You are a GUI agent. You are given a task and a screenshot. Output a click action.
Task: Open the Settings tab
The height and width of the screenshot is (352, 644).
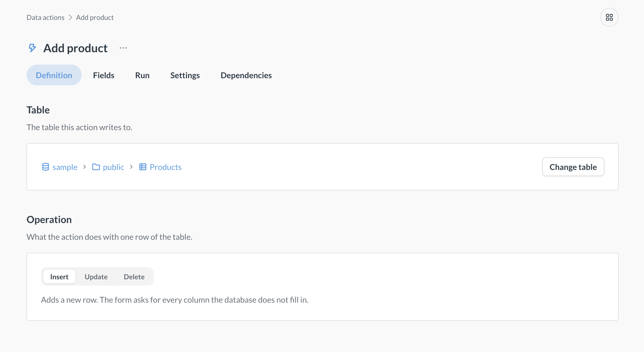click(185, 75)
